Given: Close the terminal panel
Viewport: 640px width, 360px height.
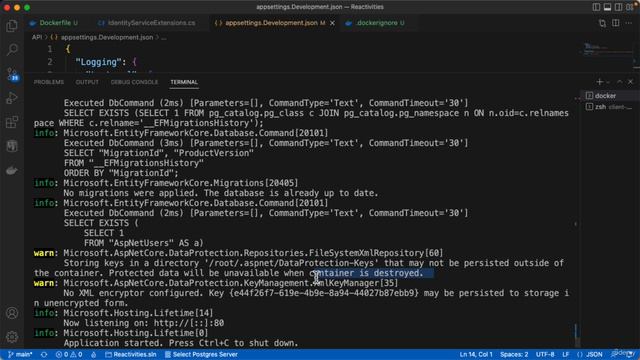Looking at the screenshot, I should (631, 82).
